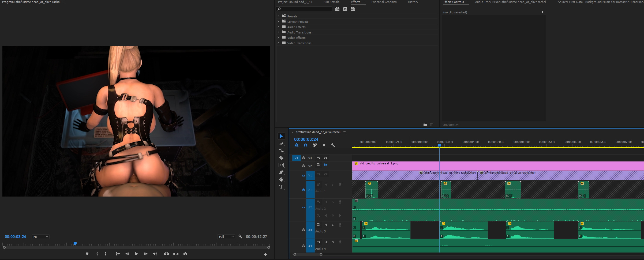The width and height of the screenshot is (644, 260).
Task: Unlock the V1 track lock
Action: pos(304,175)
